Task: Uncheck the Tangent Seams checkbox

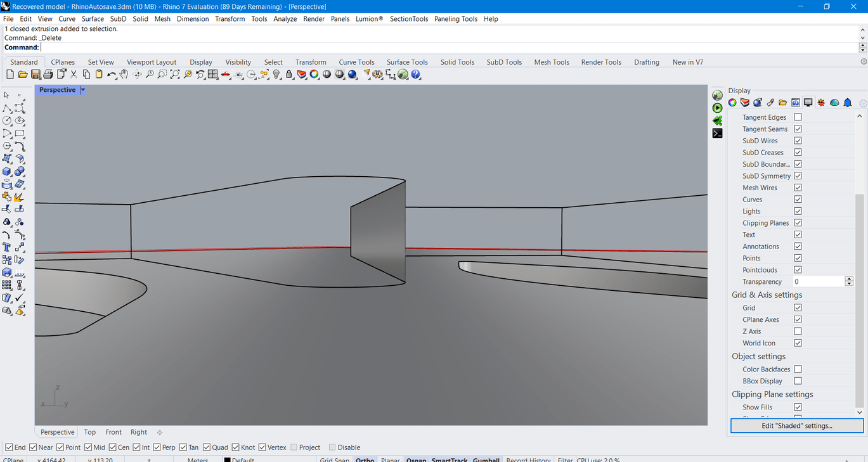Action: click(x=798, y=129)
